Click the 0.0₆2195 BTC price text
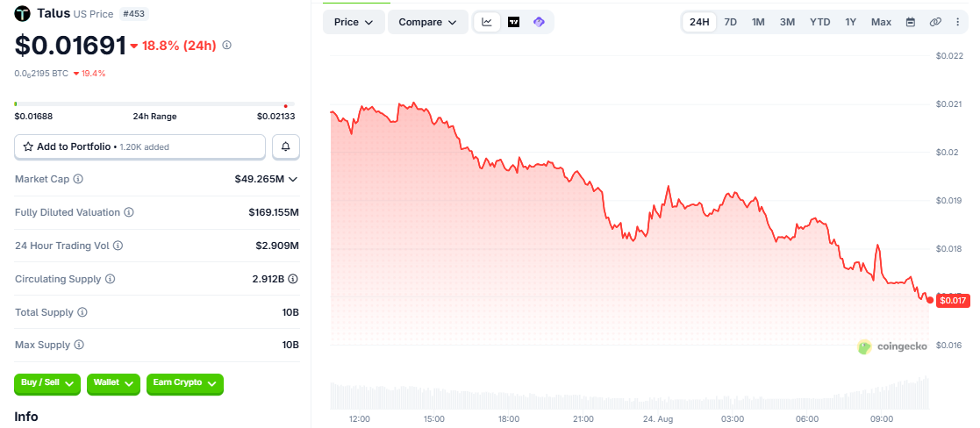 point(41,73)
